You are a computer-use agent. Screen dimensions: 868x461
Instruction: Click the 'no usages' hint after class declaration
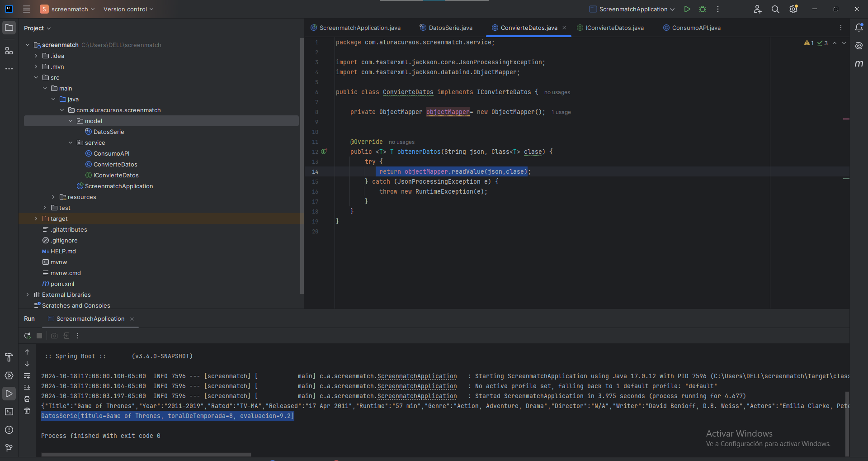coord(557,92)
